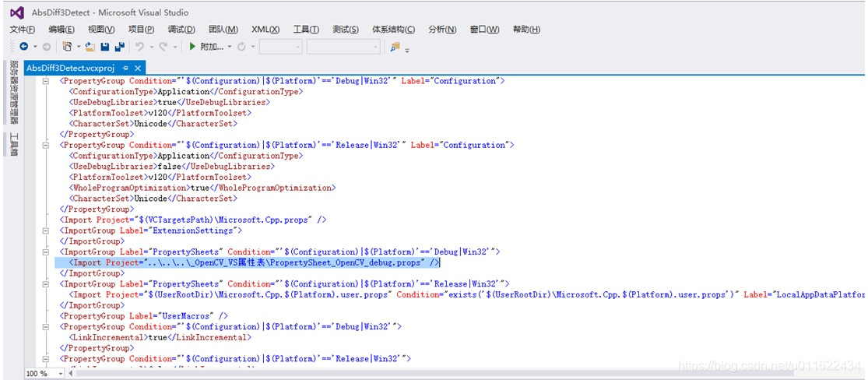Open the 窗口(W) menu
This screenshot has width=868, height=380.
pyautogui.click(x=484, y=30)
